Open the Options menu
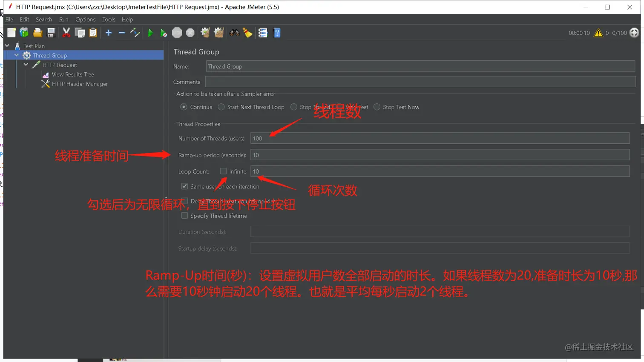Screen dimensions: 644x362 [85, 20]
